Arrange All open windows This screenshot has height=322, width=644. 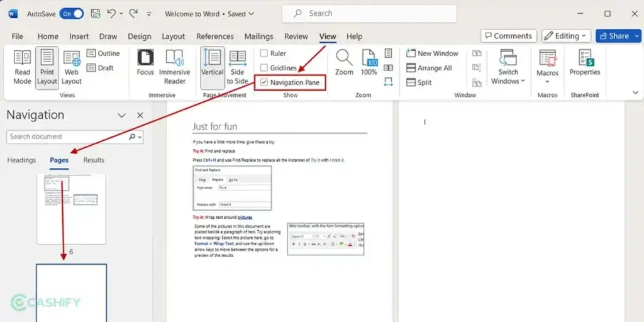429,68
